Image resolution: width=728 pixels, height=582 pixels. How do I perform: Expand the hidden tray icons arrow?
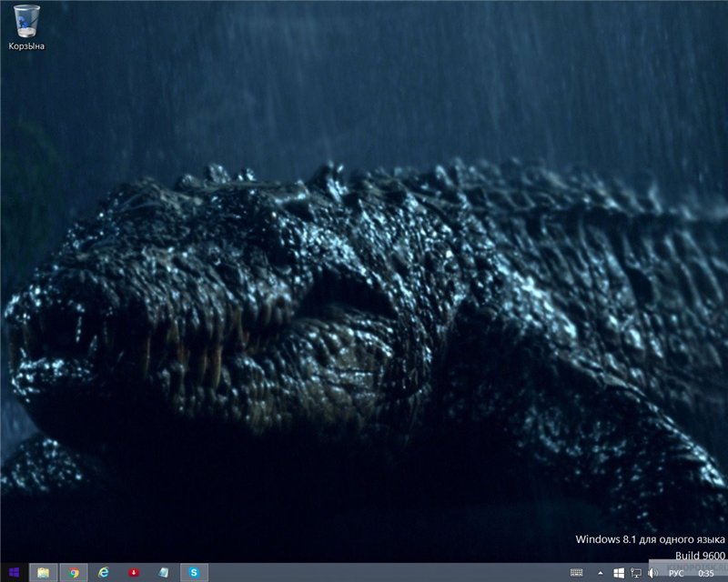coord(601,573)
